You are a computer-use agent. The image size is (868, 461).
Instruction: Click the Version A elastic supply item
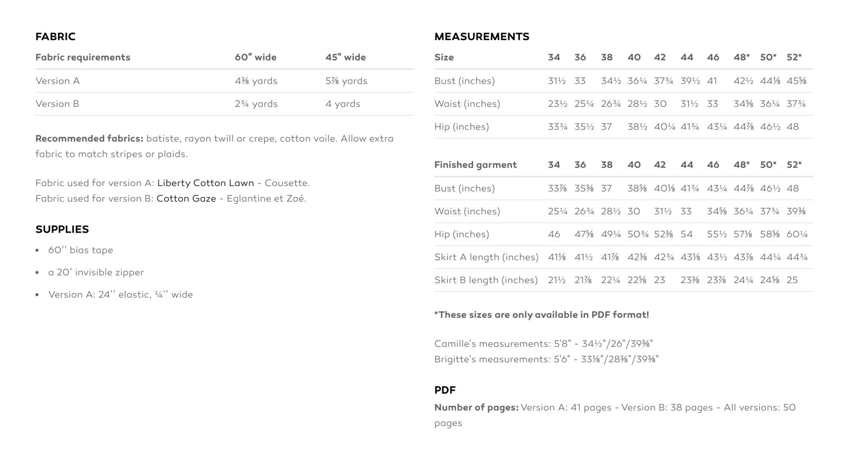(120, 294)
